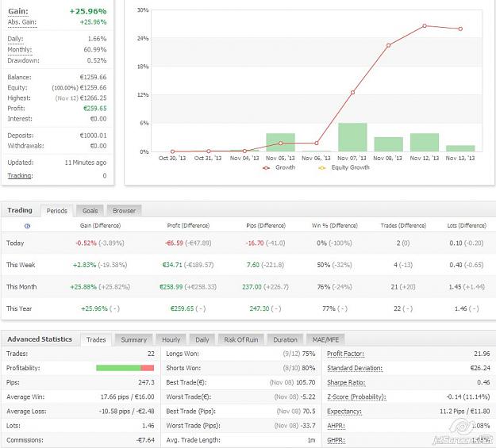Click the -€7.64 Commissions value

pyautogui.click(x=145, y=440)
